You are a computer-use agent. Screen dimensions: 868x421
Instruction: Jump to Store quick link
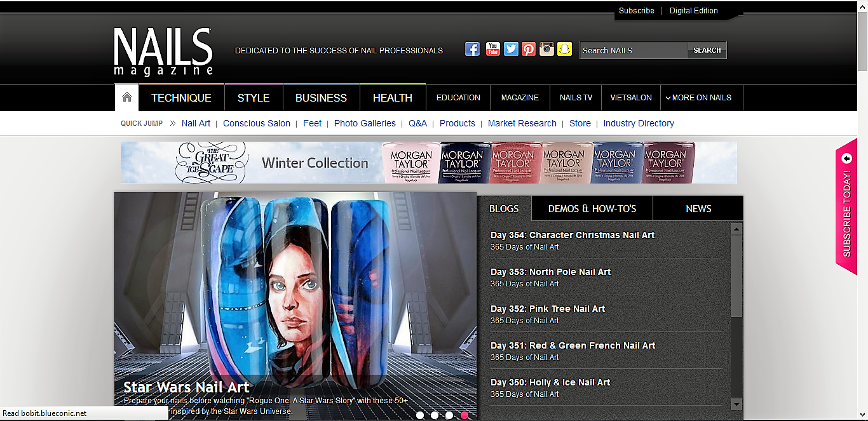(x=580, y=123)
